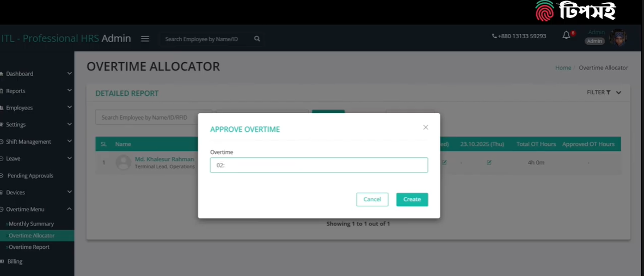Click the phone number +880 13133 59293
Viewport: 644px width, 276px height.
tap(519, 36)
